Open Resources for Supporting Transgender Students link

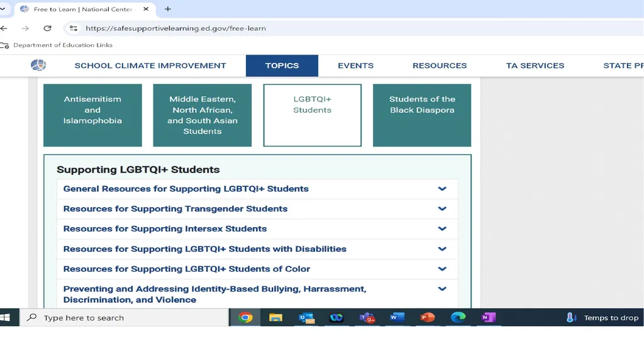point(175,208)
